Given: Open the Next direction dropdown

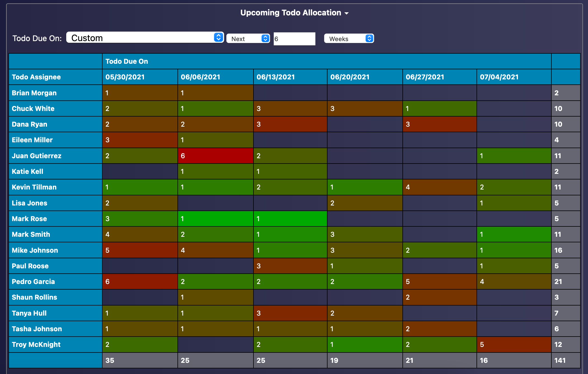Looking at the screenshot, I should [248, 39].
